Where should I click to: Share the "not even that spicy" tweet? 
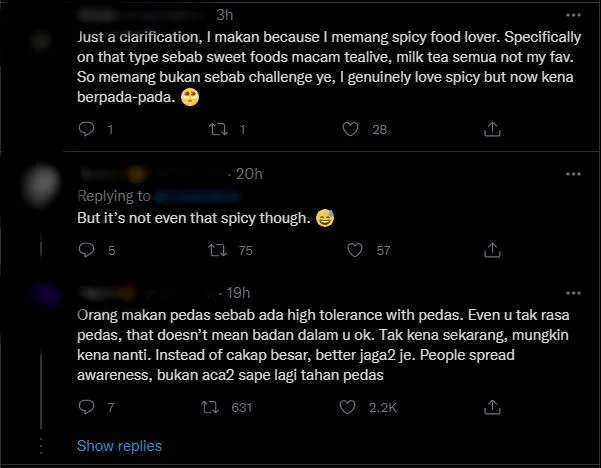point(492,251)
